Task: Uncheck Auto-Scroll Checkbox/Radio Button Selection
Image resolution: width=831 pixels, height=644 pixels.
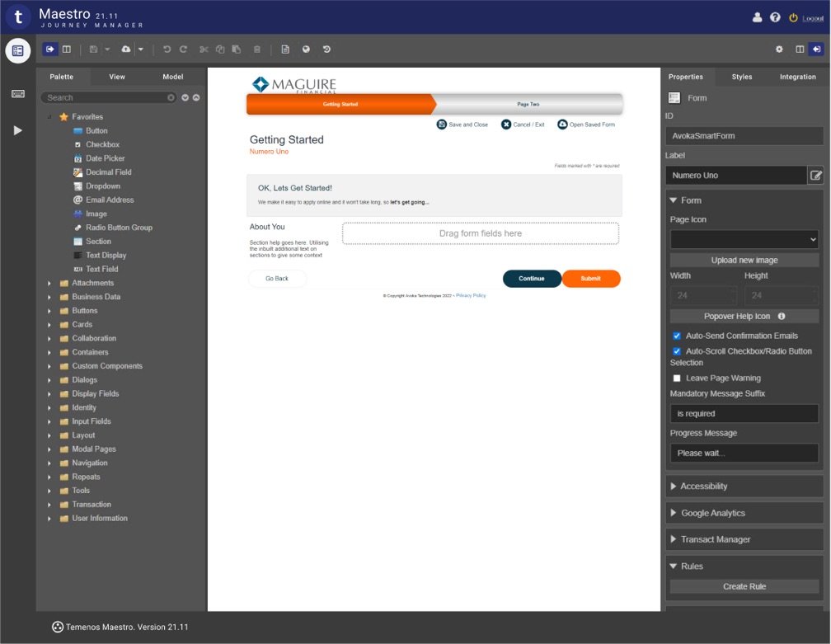Action: [677, 351]
